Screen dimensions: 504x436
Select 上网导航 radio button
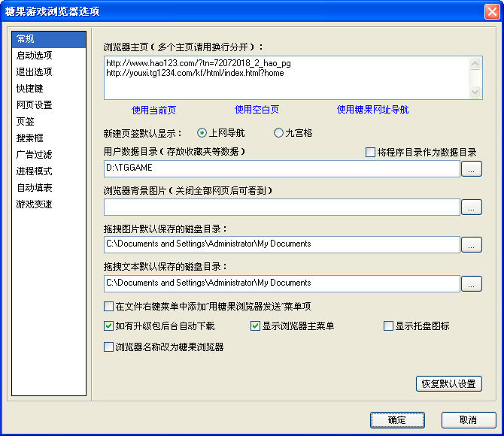coord(202,133)
